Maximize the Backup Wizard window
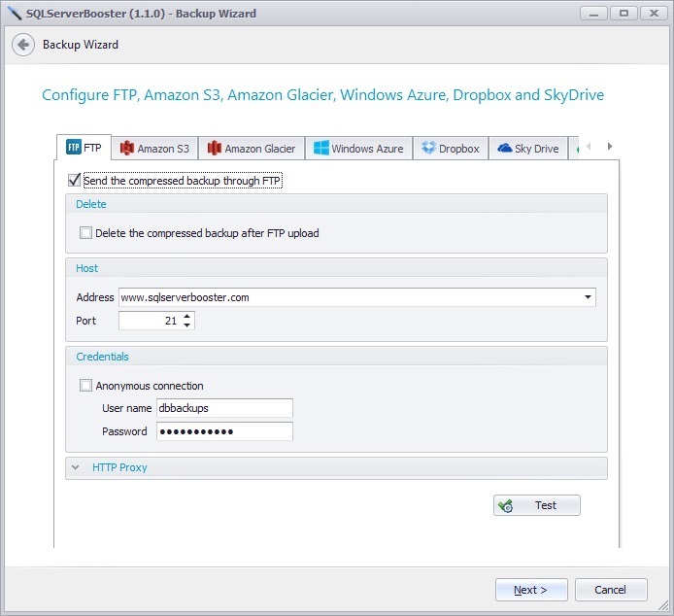This screenshot has width=674, height=616. 623,14
